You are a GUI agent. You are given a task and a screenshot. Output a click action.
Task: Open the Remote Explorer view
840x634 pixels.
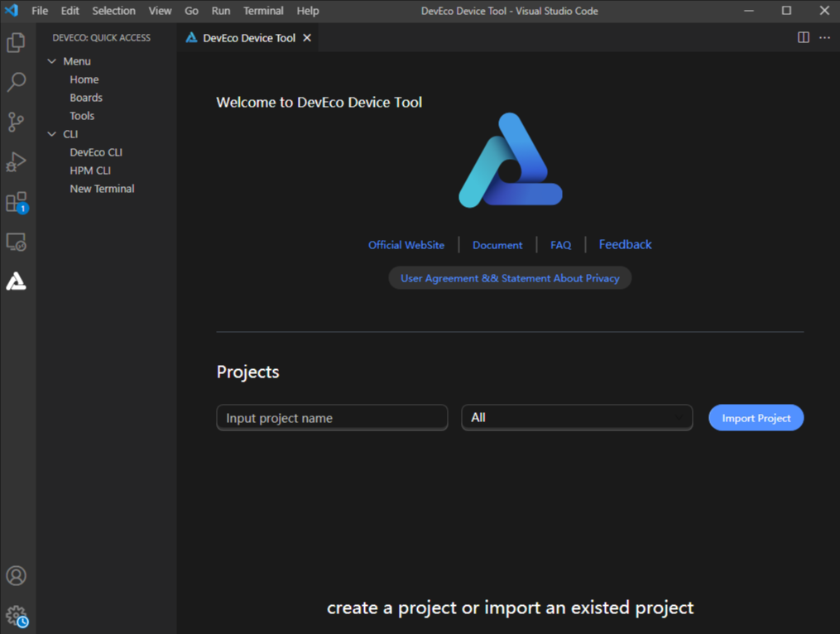pos(17,241)
